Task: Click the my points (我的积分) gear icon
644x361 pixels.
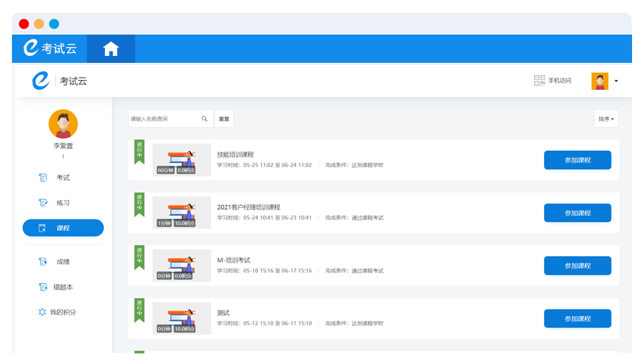Action: [42, 312]
